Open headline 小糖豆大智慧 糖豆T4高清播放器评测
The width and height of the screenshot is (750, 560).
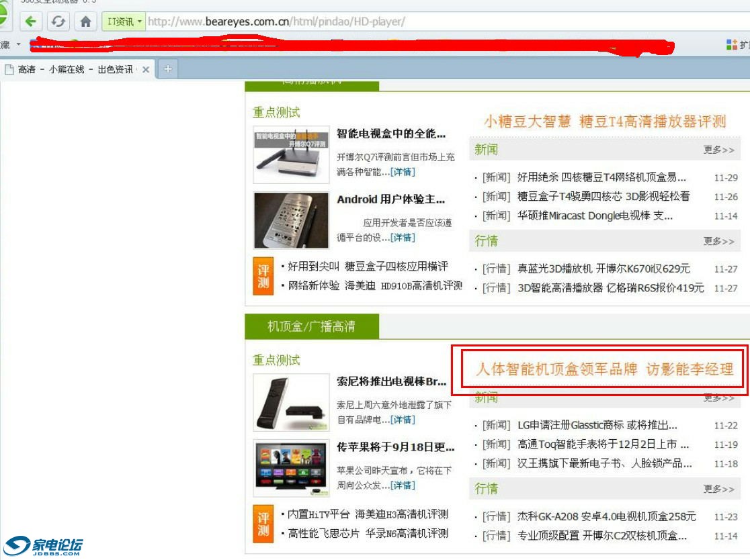pos(604,122)
